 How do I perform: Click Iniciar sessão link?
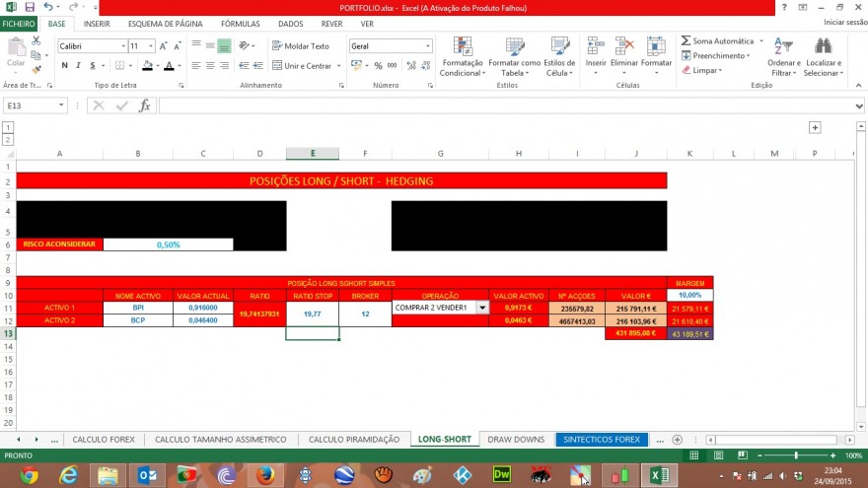[x=845, y=22]
